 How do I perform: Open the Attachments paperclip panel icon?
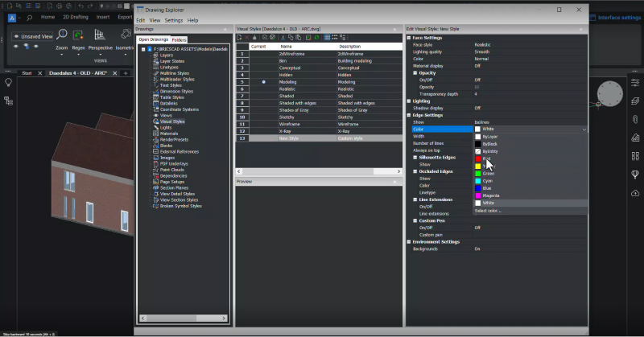[635, 120]
